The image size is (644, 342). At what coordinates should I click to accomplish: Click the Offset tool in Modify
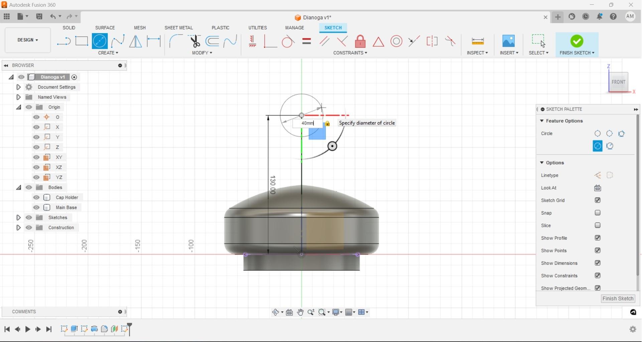point(213,41)
